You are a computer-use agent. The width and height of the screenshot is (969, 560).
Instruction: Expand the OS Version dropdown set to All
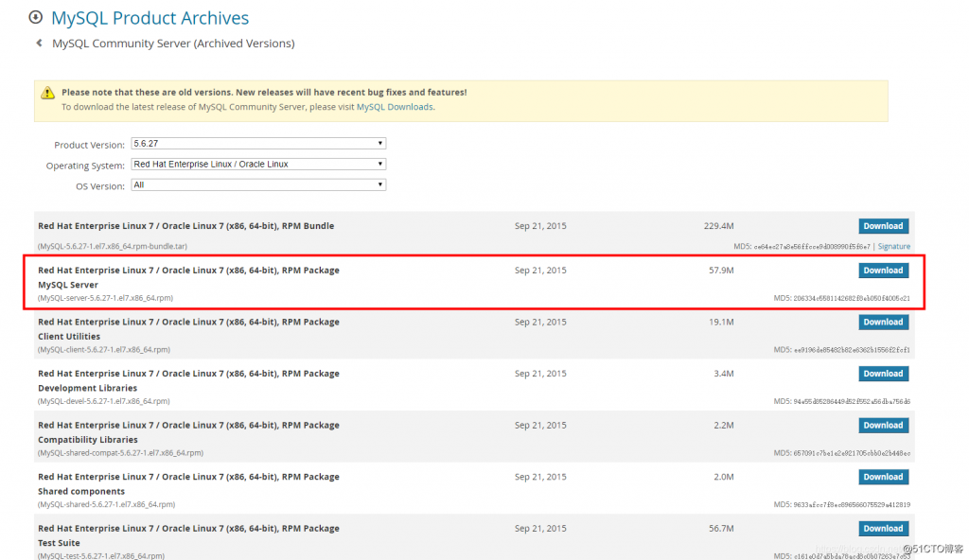pos(258,184)
